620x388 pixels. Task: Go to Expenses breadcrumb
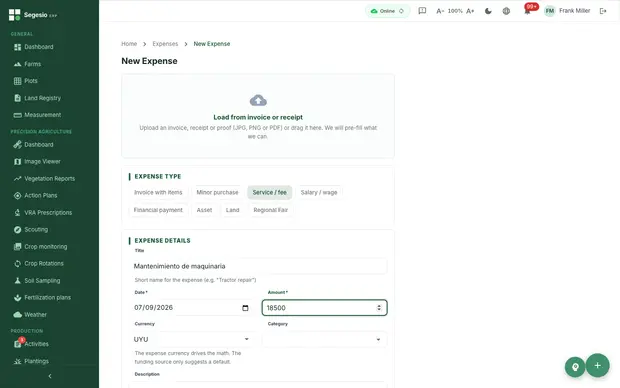pos(165,44)
